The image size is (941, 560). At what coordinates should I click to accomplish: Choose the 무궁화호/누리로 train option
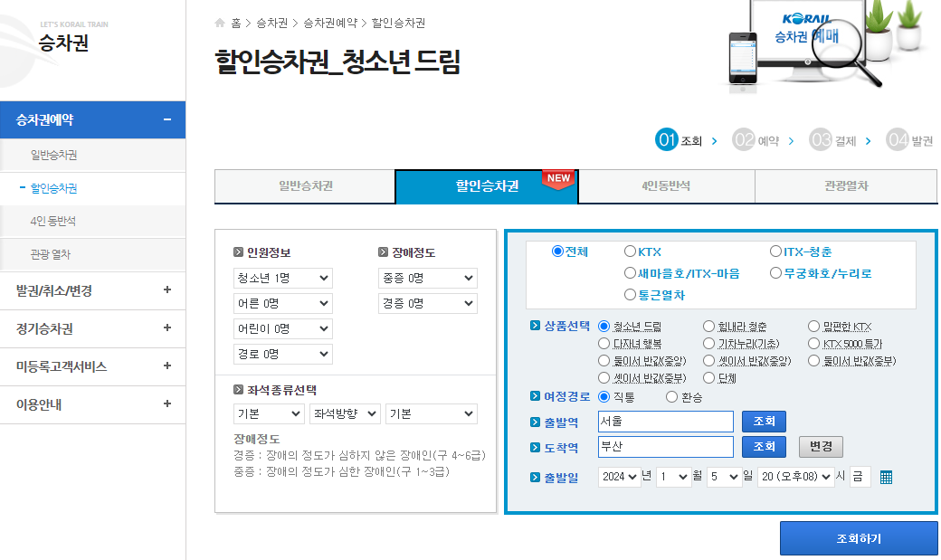[775, 272]
